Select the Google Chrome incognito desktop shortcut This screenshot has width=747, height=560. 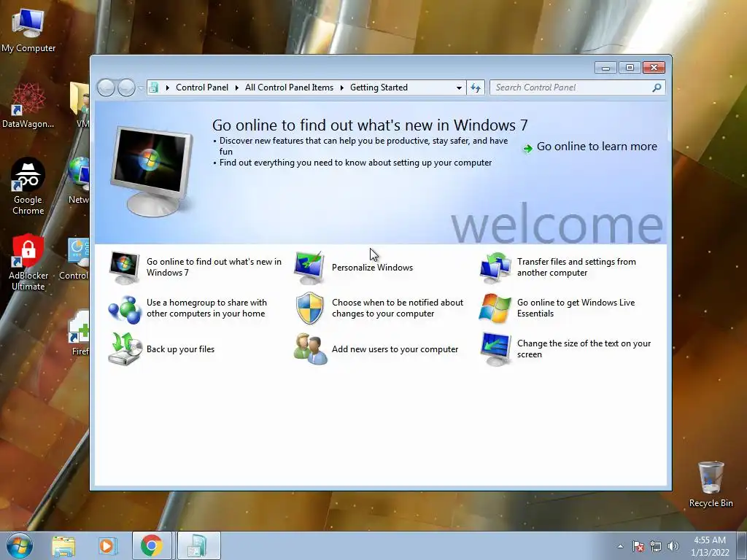28,186
